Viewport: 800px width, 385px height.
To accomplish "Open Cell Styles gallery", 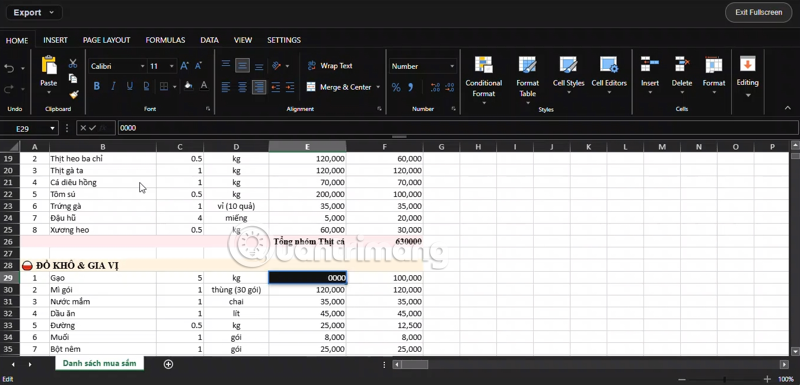I will 568,75.
